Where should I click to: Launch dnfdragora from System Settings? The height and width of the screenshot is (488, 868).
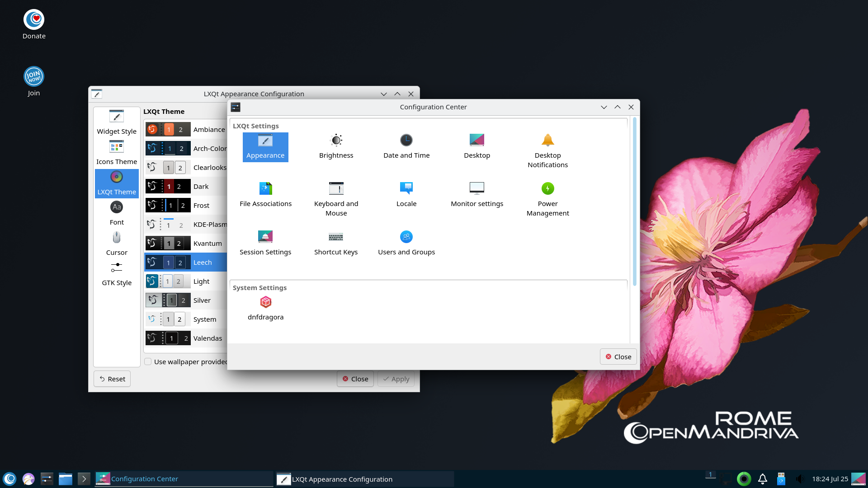[x=265, y=308]
